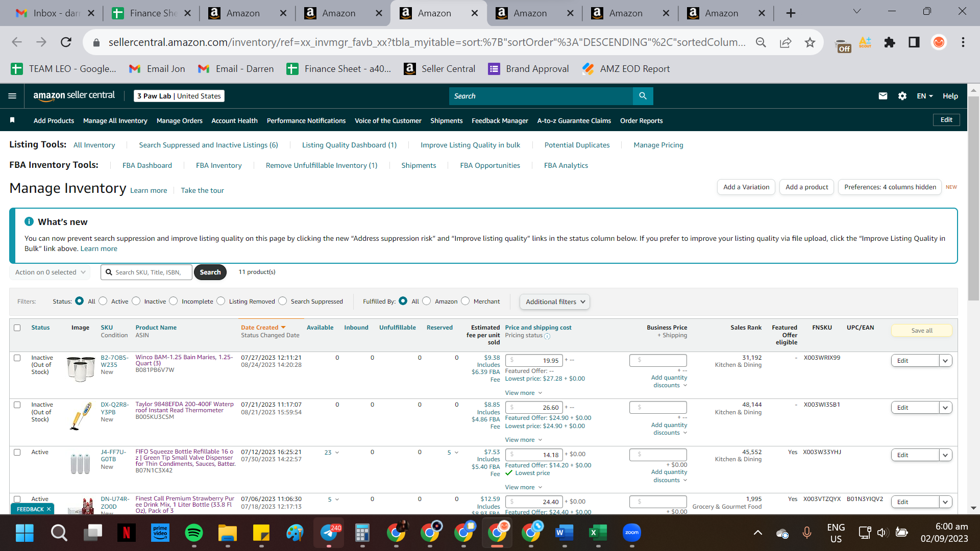Open the browser zoom magnifier icon

pos(761,42)
